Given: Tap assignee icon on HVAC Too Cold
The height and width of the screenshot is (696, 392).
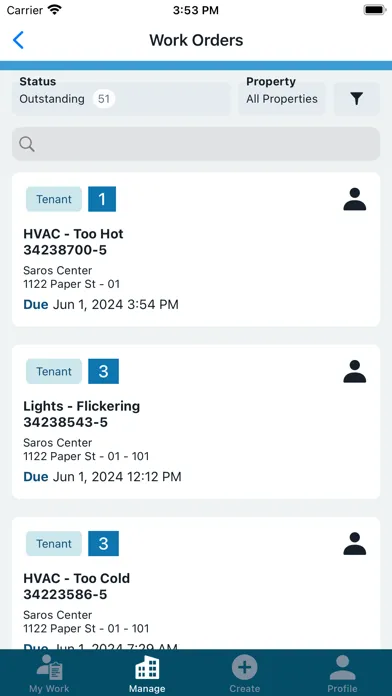Looking at the screenshot, I should pyautogui.click(x=355, y=543).
